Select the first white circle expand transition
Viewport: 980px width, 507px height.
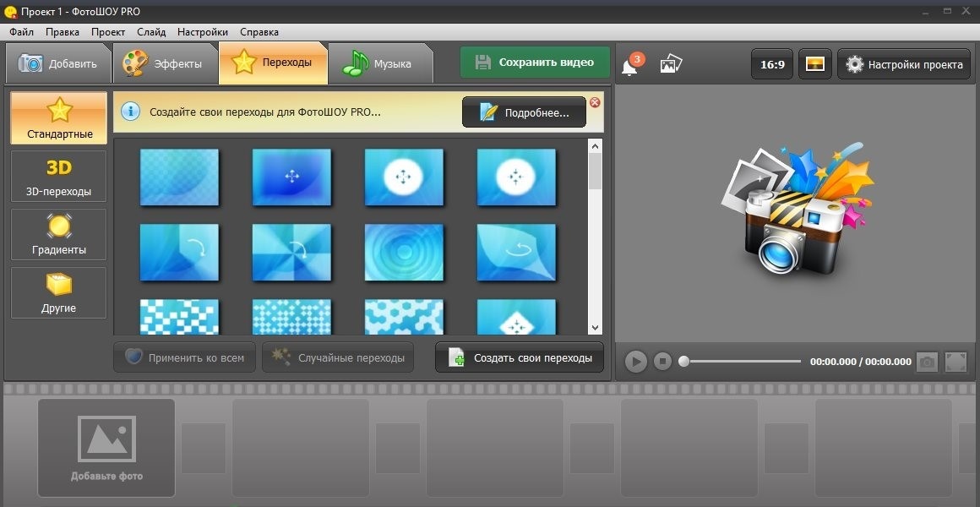(x=405, y=177)
